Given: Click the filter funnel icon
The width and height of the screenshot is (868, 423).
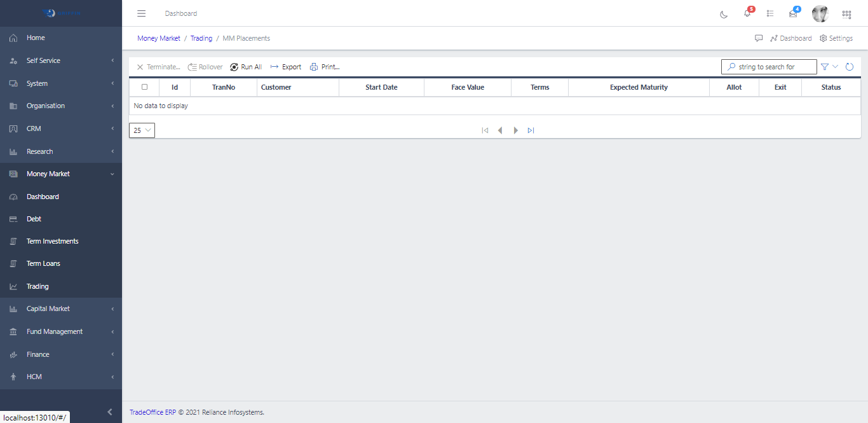Looking at the screenshot, I should 825,67.
